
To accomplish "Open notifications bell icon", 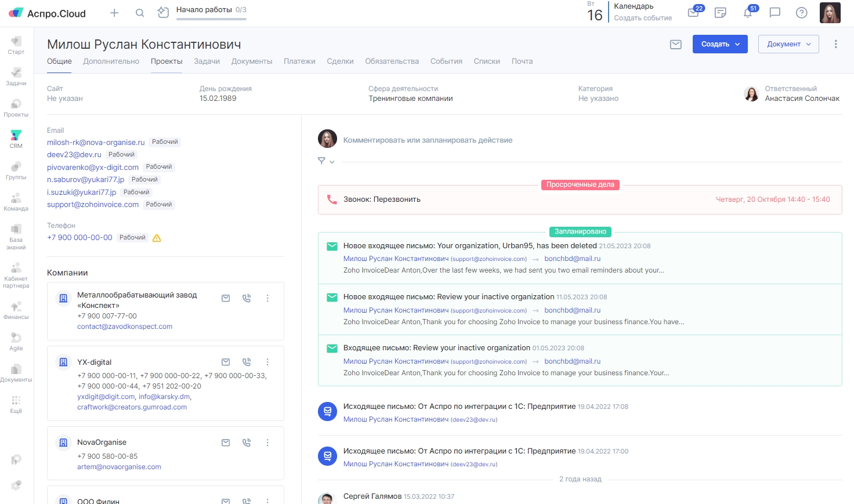I will (748, 13).
